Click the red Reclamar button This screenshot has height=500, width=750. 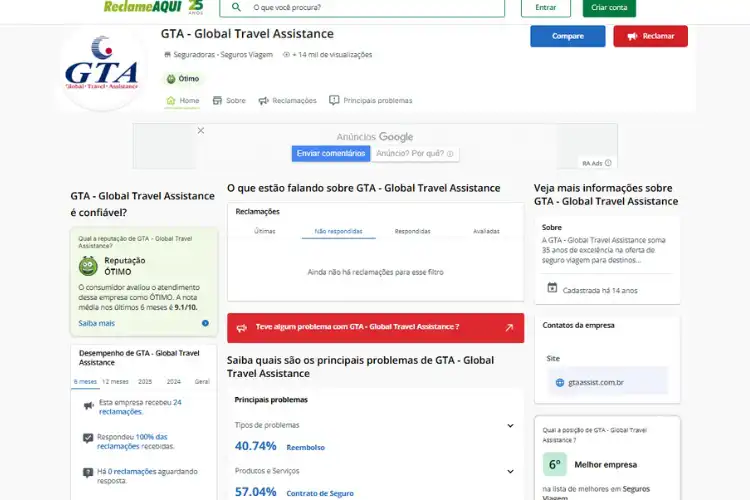coord(651,36)
